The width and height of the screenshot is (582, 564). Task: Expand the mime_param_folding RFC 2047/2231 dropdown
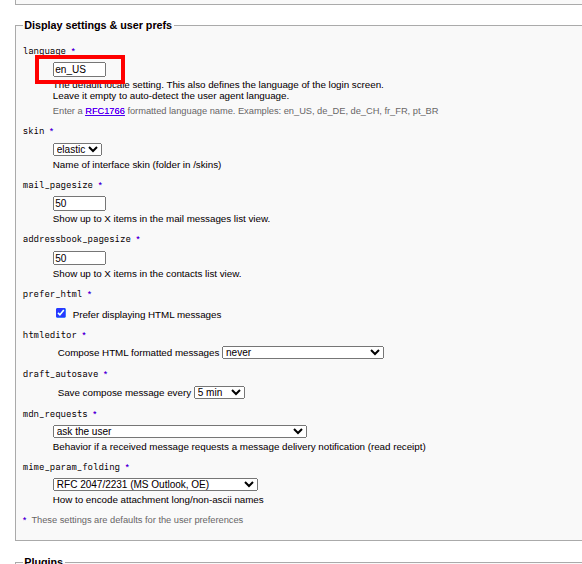click(155, 485)
